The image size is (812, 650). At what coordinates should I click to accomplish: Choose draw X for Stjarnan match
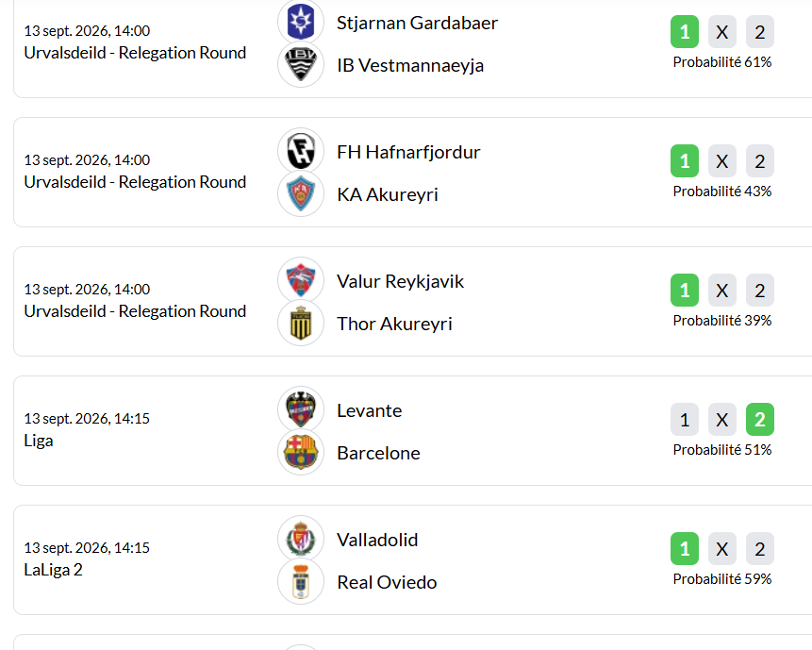721,31
